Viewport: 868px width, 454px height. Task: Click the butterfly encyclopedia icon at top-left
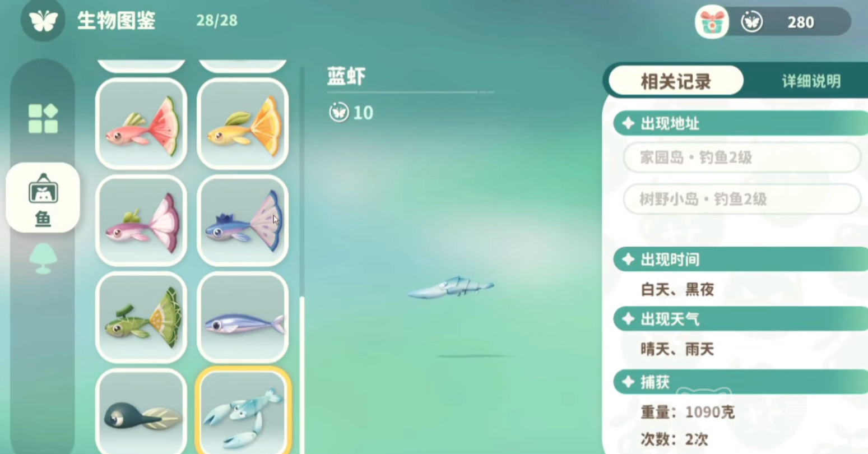point(43,21)
